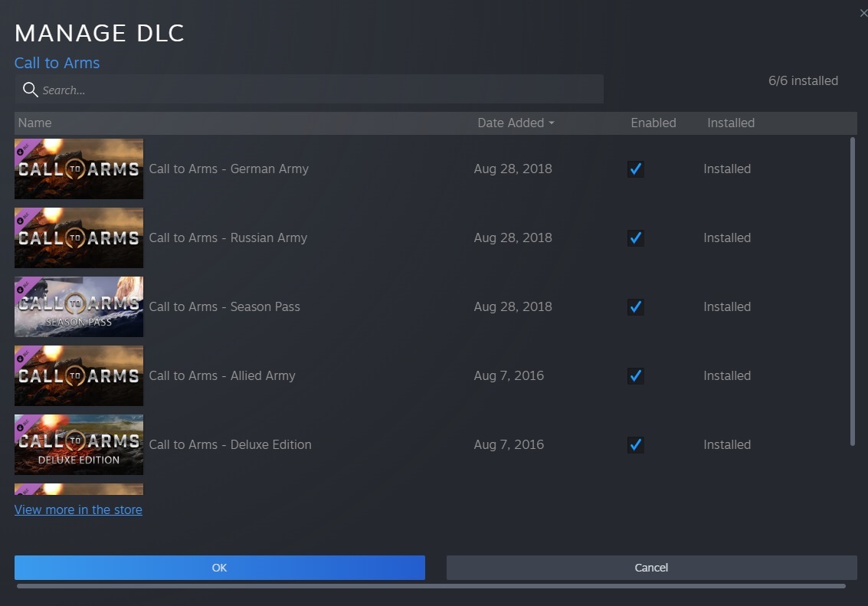Click Installed status of Deluxe Edition row
This screenshot has height=606, width=868.
(727, 444)
